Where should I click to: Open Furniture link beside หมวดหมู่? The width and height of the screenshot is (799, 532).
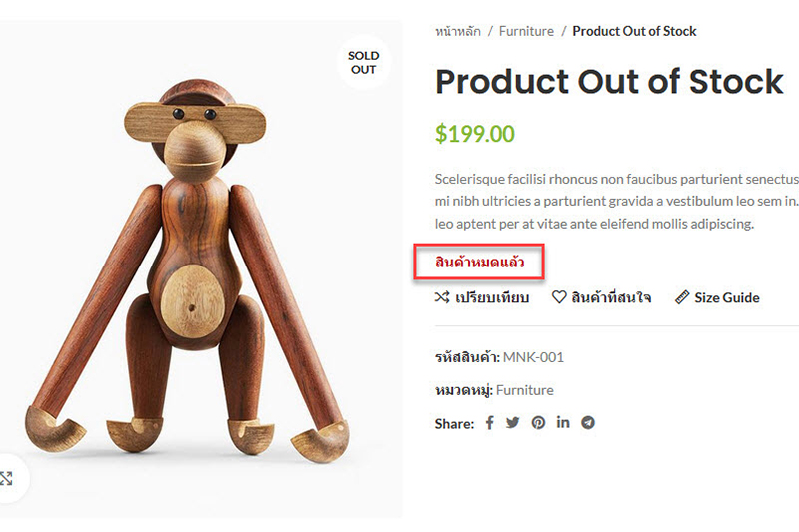524,390
